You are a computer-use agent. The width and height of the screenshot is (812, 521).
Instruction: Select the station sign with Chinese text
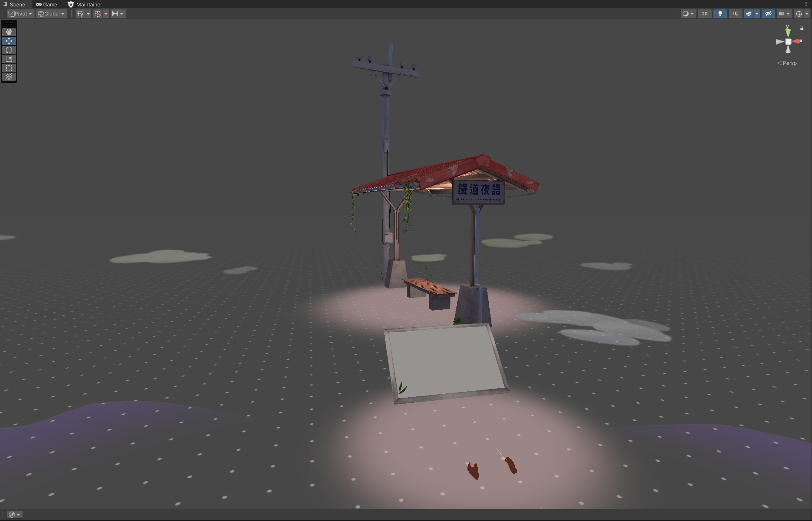coord(479,192)
